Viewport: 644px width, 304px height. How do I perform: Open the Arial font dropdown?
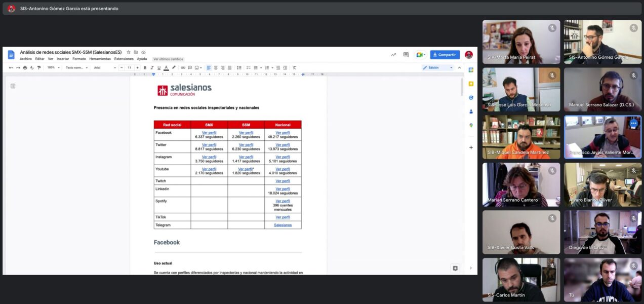(x=105, y=67)
